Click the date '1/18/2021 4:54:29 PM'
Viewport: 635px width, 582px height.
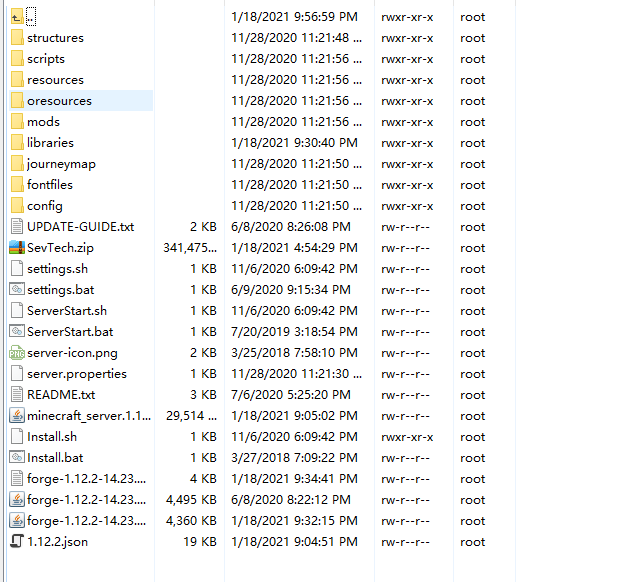(294, 247)
